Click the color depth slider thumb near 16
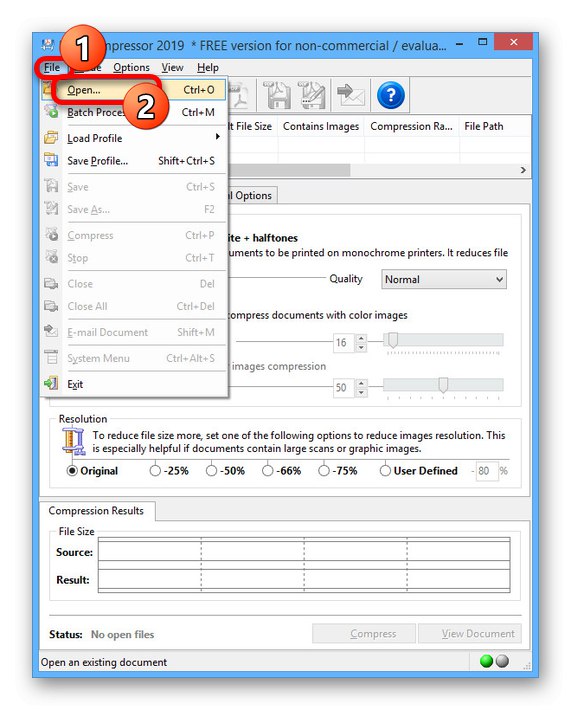This screenshot has height=710, width=571. tap(393, 340)
